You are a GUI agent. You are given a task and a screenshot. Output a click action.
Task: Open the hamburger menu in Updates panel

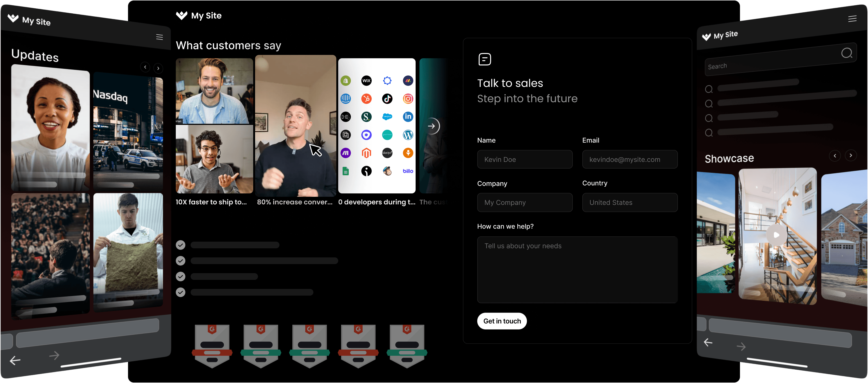pyautogui.click(x=159, y=37)
